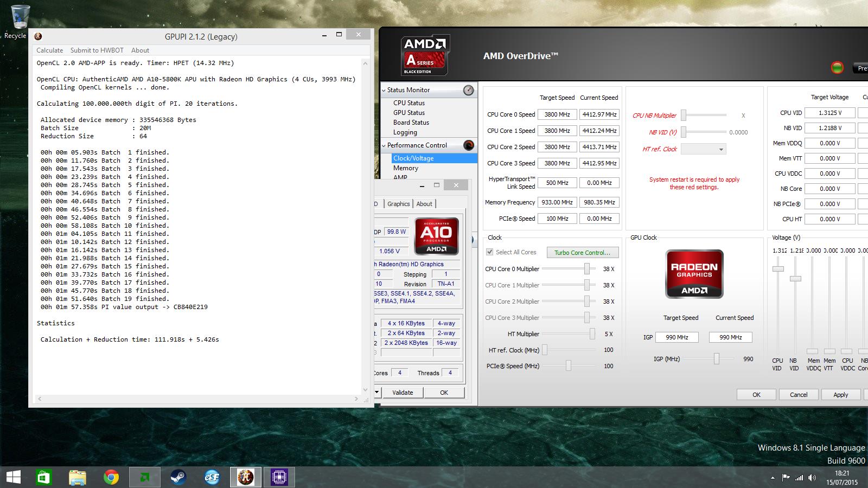Click OK in AMD OverDrive

[x=756, y=395]
